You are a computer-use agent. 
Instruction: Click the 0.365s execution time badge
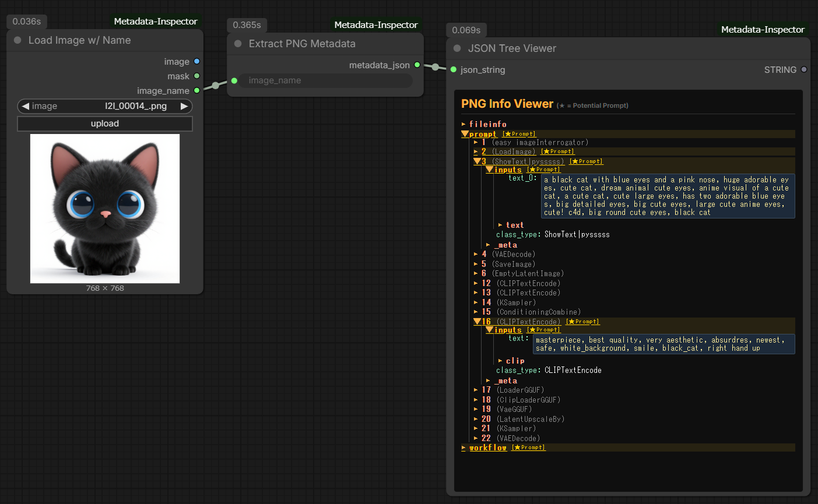tap(247, 25)
